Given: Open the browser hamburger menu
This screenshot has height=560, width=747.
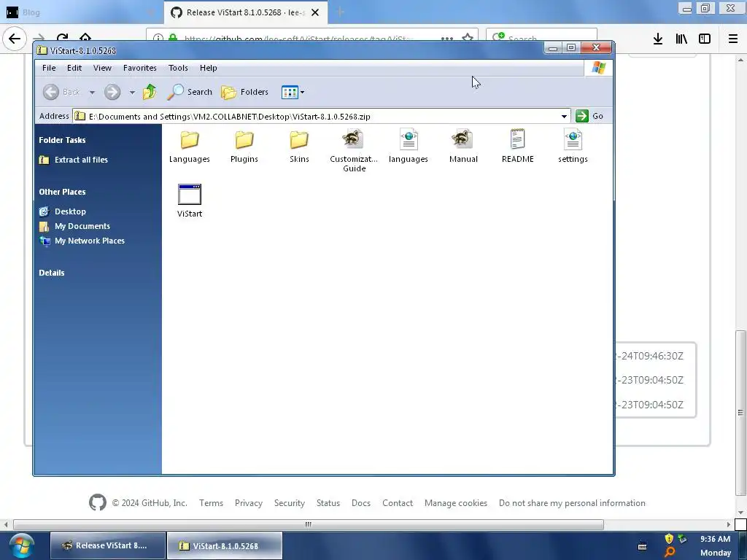Looking at the screenshot, I should (732, 39).
